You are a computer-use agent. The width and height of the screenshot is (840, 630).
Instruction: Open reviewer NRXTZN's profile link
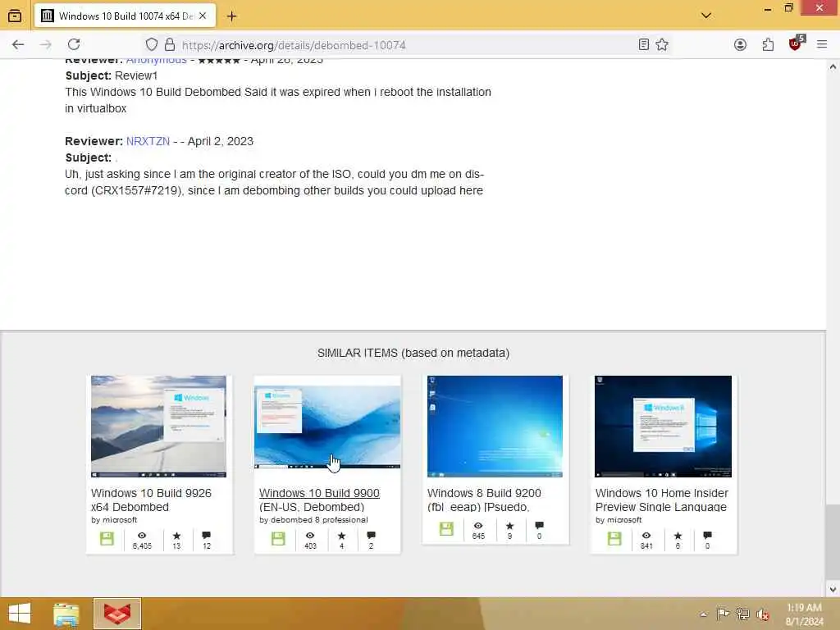(148, 141)
